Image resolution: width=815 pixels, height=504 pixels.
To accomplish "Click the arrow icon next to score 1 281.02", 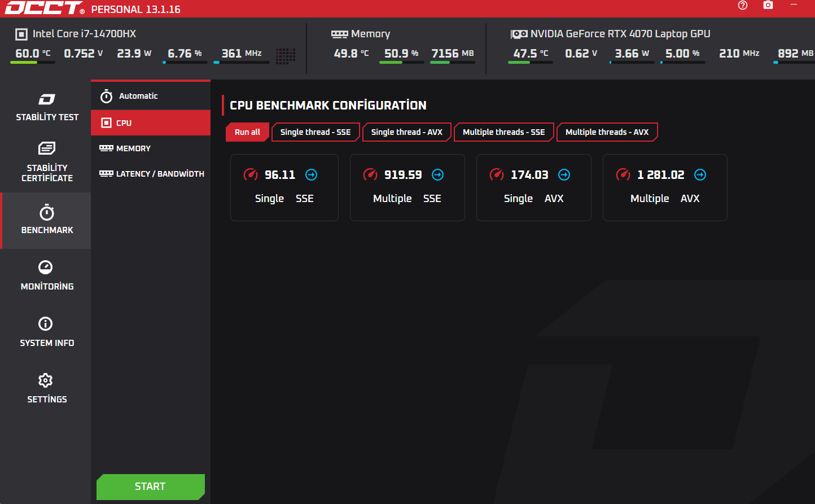I will [x=700, y=175].
